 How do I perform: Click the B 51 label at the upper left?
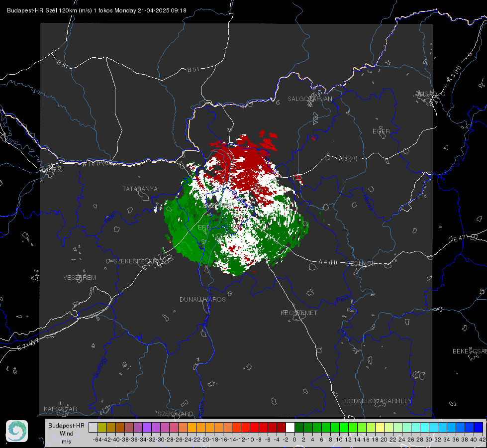tap(62, 64)
